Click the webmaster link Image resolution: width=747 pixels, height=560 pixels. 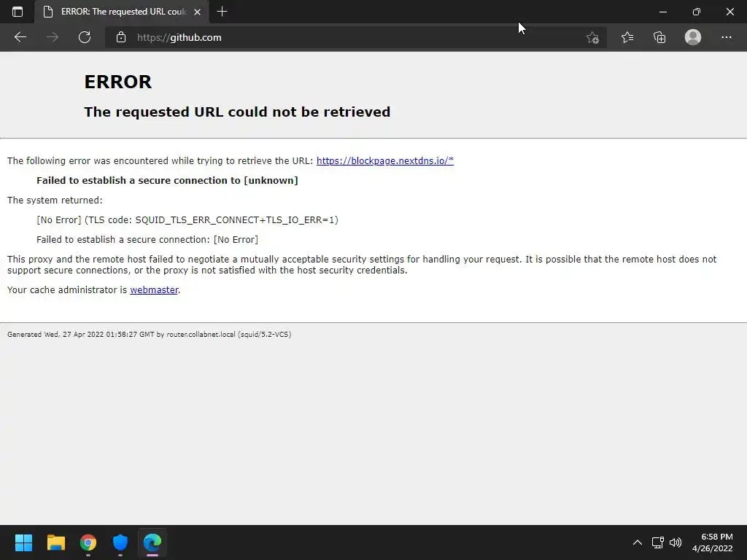point(154,289)
